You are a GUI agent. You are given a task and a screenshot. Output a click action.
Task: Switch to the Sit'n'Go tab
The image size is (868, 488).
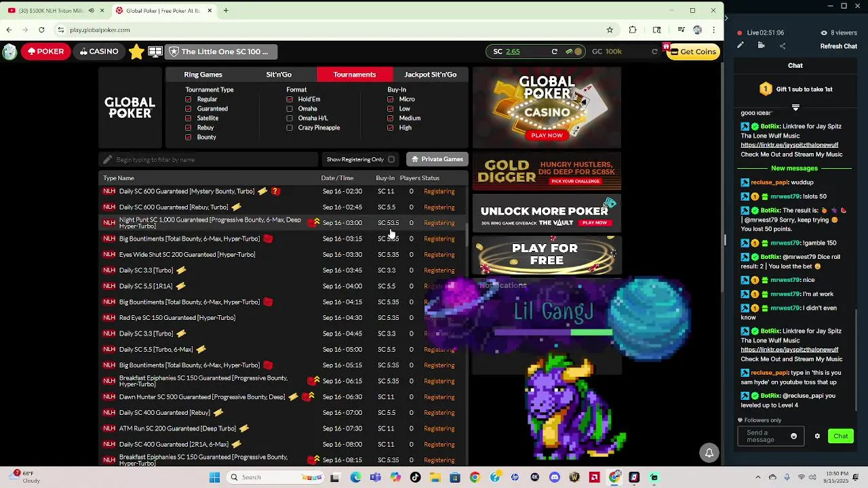pos(279,75)
